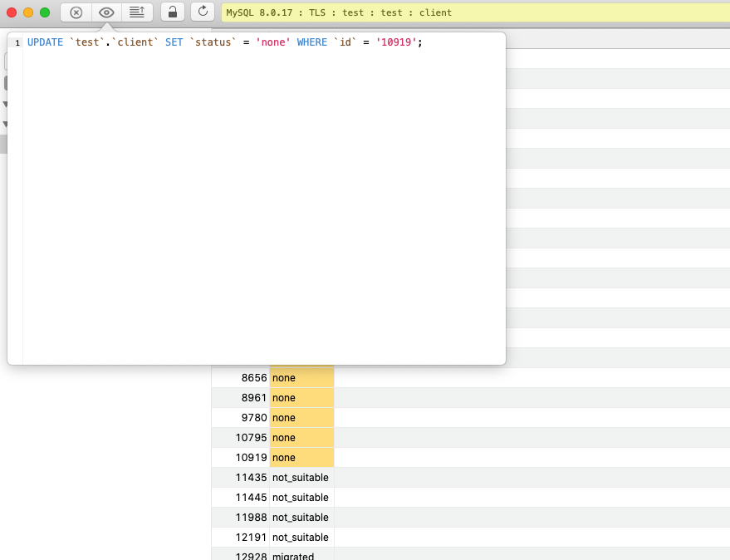Apply pending changes via the upload-lines icon
This screenshot has width=730, height=560.
click(137, 12)
